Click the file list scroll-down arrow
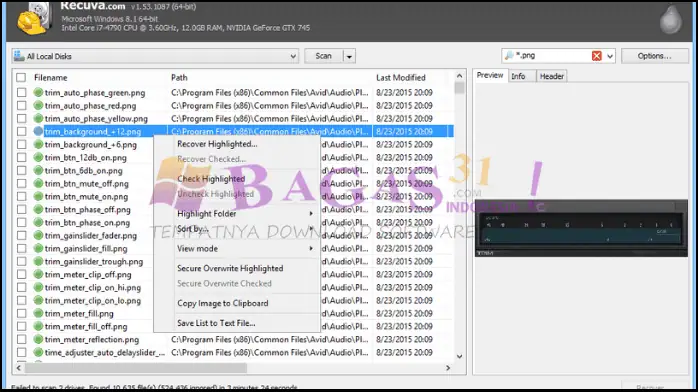The image size is (698, 392). (459, 356)
